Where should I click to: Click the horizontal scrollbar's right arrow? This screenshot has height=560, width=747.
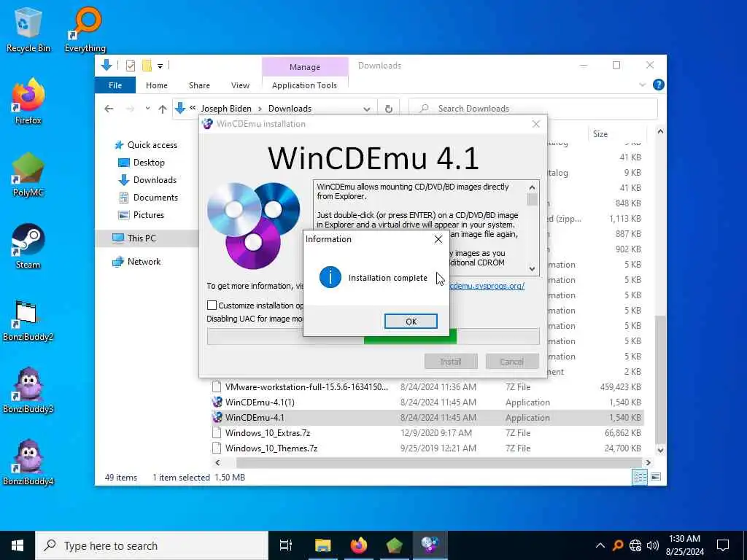tap(649, 462)
